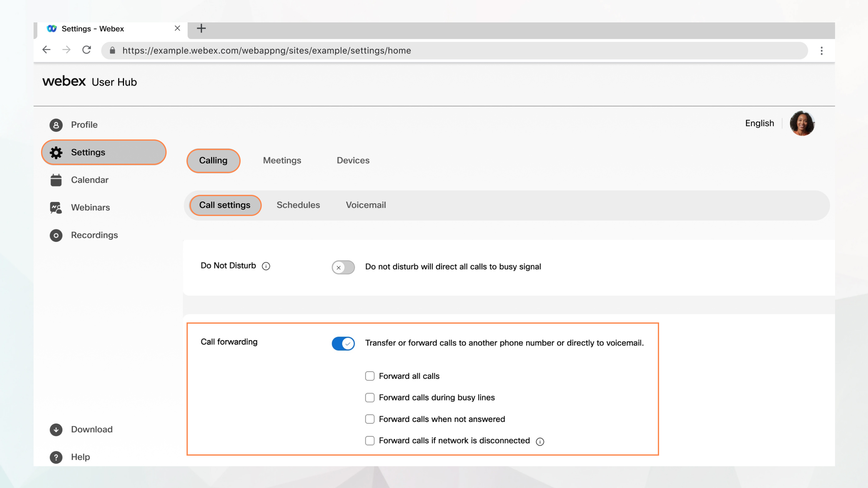Click the Webinars icon in sidebar
This screenshot has height=488, width=868.
coord(55,207)
